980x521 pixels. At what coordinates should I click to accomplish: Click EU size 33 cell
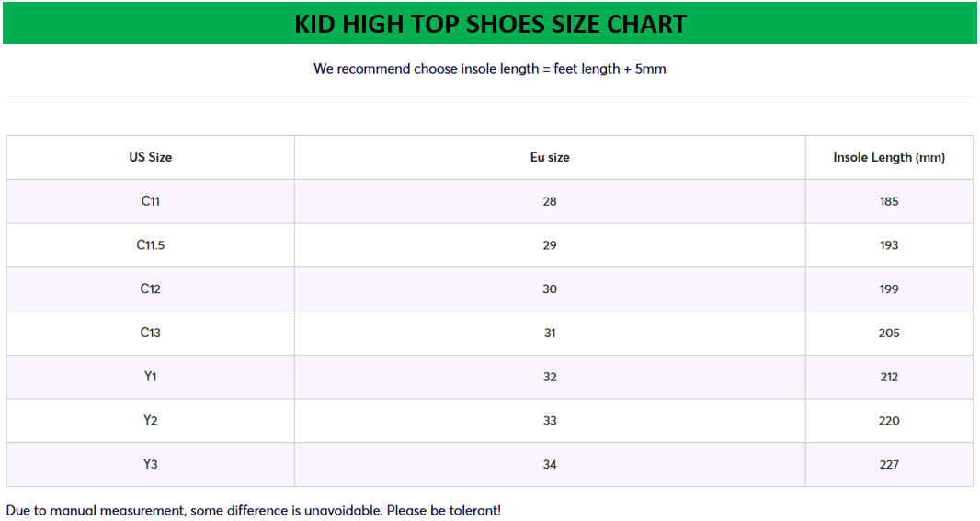pyautogui.click(x=550, y=420)
